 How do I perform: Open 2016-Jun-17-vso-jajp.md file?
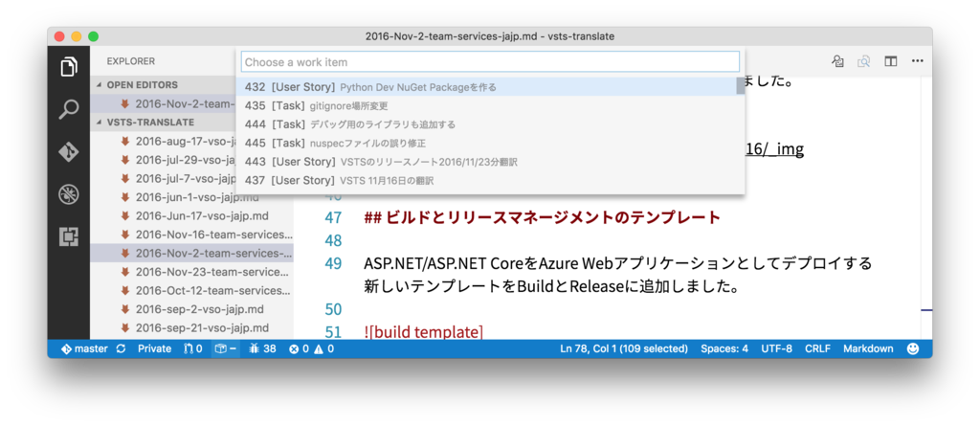click(191, 216)
